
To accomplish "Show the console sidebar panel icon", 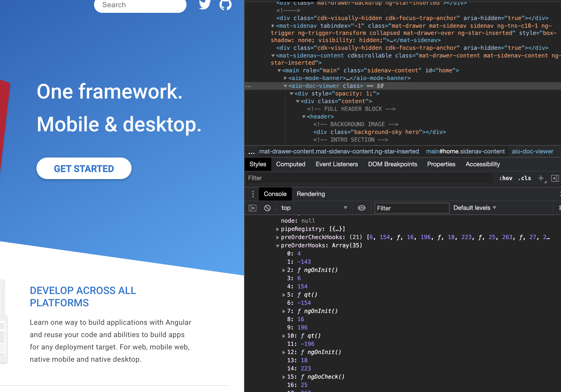I will click(253, 208).
